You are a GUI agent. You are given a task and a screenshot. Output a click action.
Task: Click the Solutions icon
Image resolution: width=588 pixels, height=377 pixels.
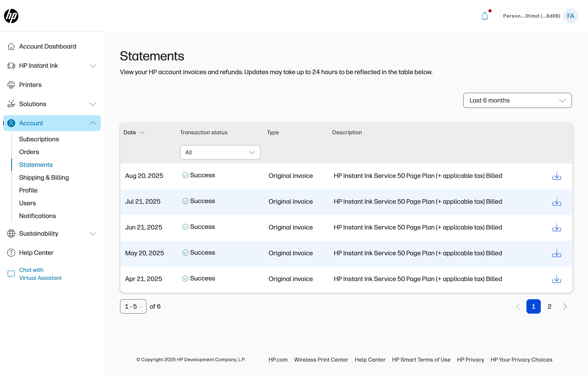click(x=11, y=104)
